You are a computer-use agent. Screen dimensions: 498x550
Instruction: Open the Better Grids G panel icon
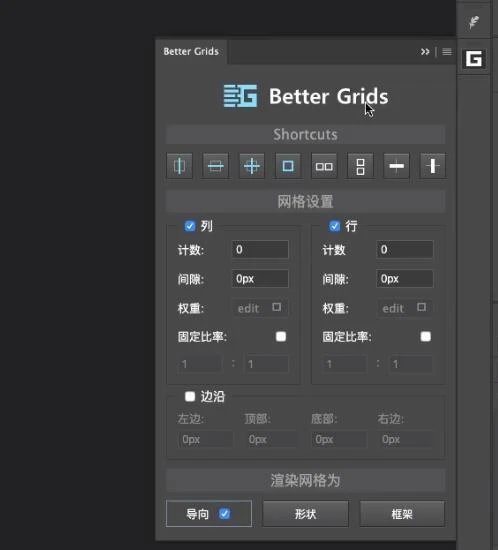click(474, 59)
